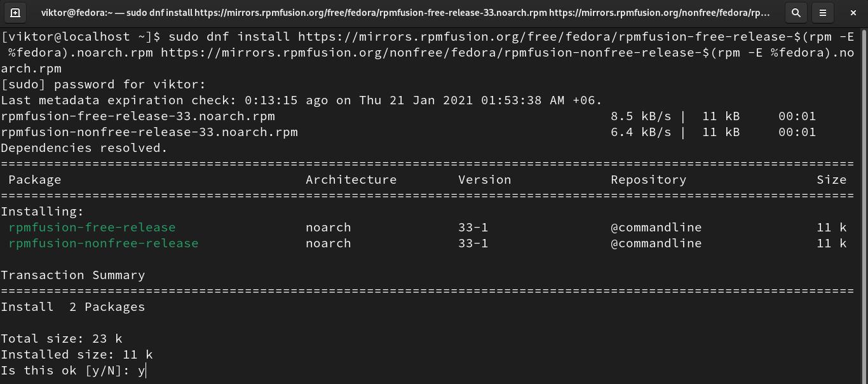The image size is (868, 384).
Task: Click the 'Transaction Summary' heading
Action: [73, 275]
